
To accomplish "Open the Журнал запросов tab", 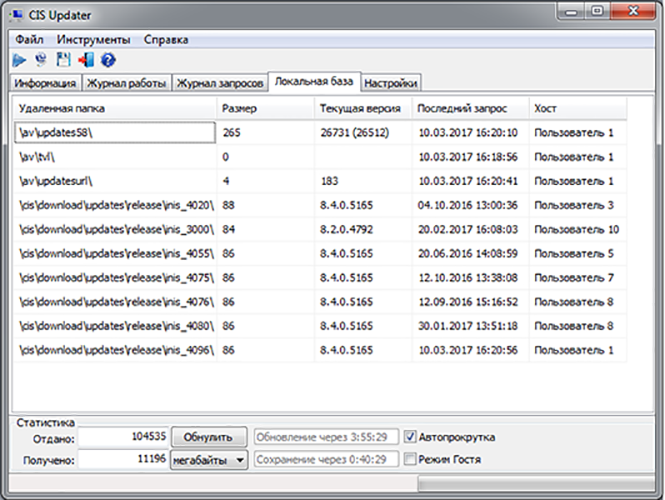I will [x=220, y=83].
